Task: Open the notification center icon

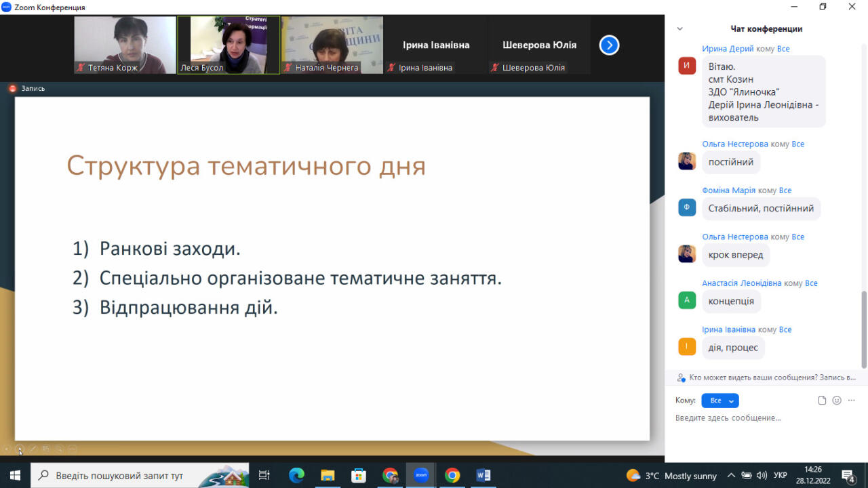Action: (848, 476)
